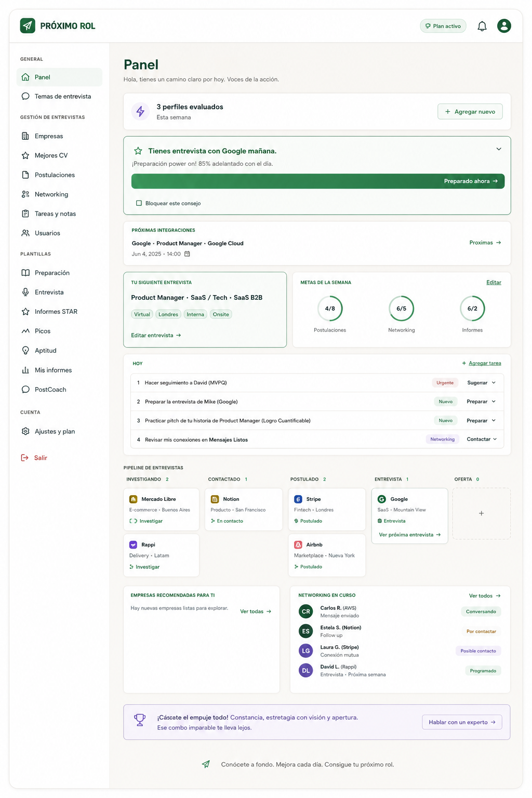Click Hablar con un experto button
Screen dimensions: 532x798
coord(462,722)
